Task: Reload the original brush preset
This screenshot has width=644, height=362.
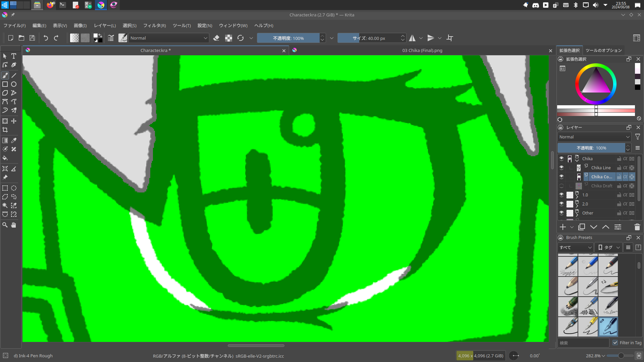Action: (x=240, y=38)
